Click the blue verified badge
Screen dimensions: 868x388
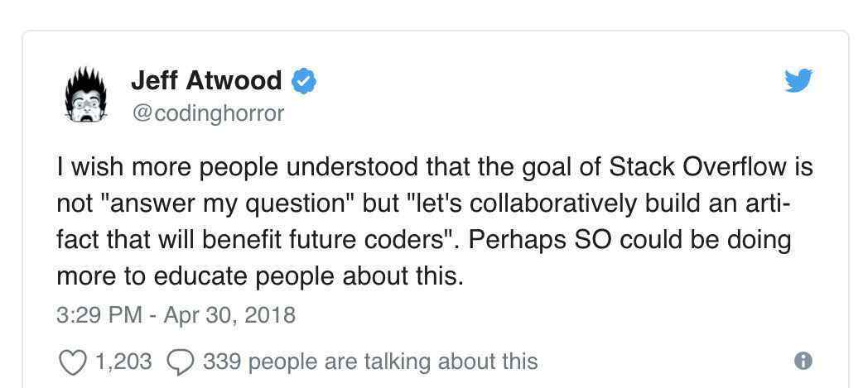pyautogui.click(x=303, y=81)
